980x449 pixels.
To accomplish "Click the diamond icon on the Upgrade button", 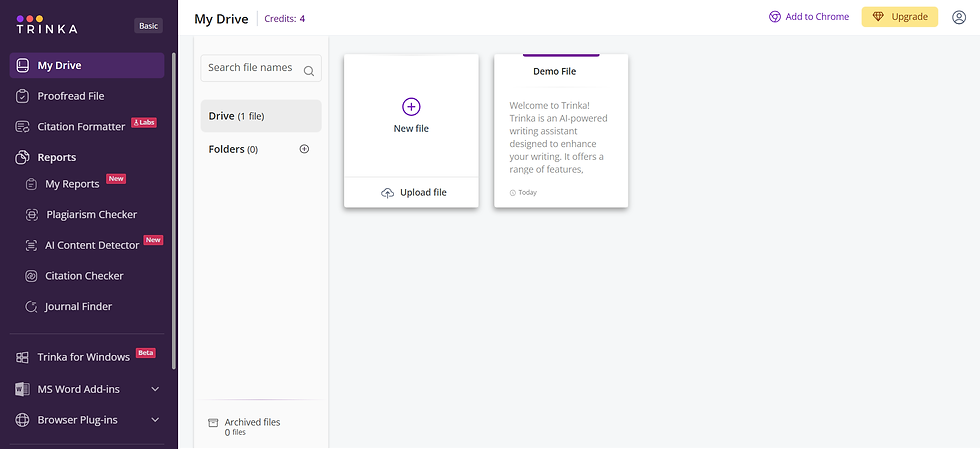I will pyautogui.click(x=878, y=17).
